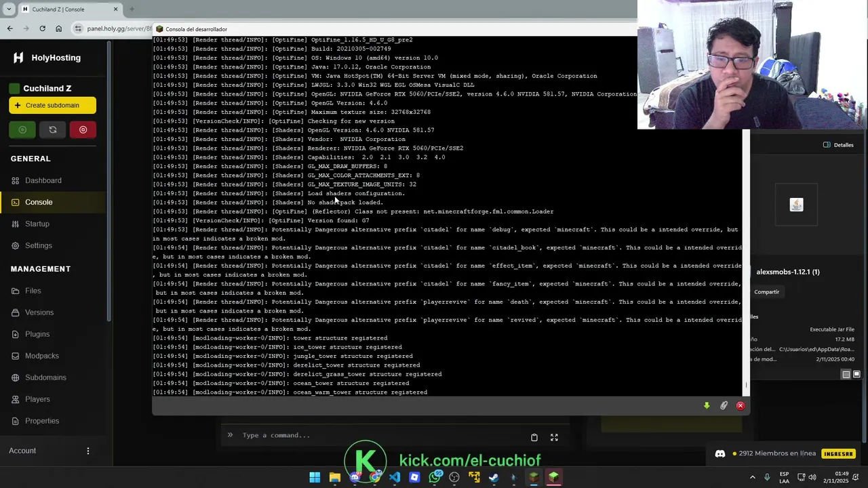The height and width of the screenshot is (488, 868).
Task: Open the Versions page
Action: click(x=39, y=312)
